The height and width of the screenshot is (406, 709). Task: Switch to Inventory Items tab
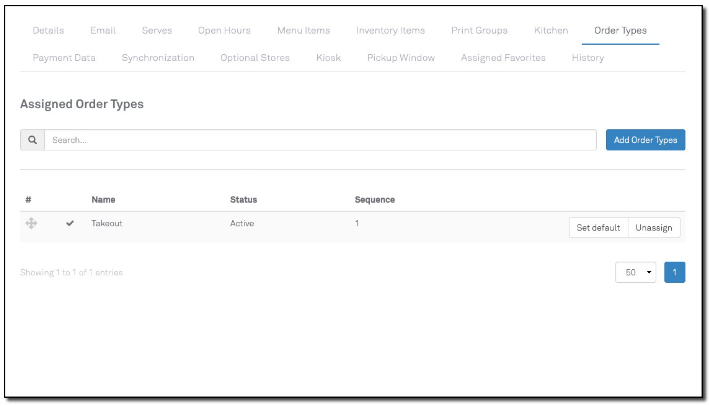click(x=390, y=31)
